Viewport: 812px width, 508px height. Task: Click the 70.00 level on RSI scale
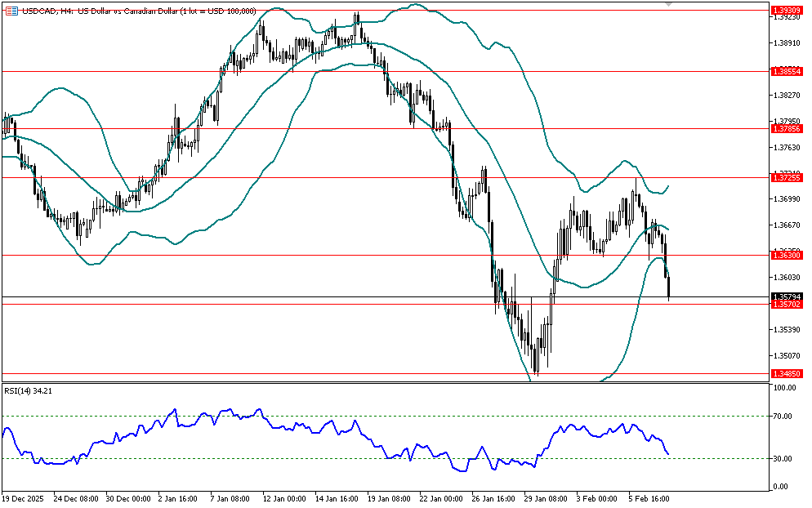[x=784, y=417]
